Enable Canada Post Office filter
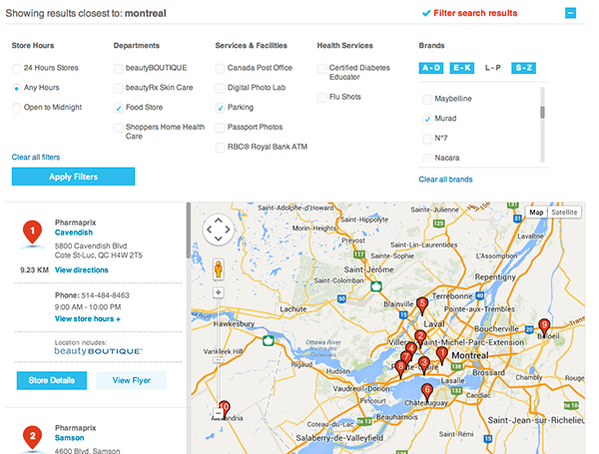Screen dimensions: 599x454 (220, 68)
